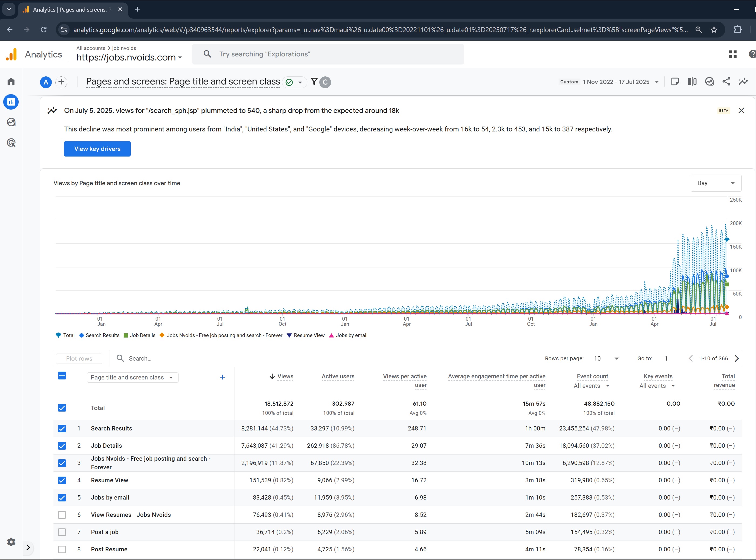Image resolution: width=756 pixels, height=560 pixels.
Task: Click the Explorations search field
Action: [328, 54]
